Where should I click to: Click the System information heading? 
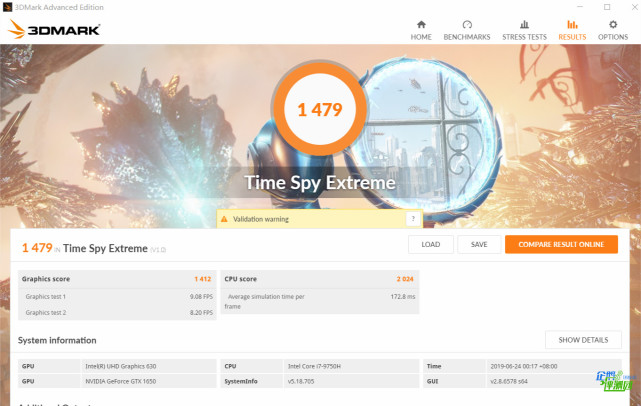click(57, 340)
